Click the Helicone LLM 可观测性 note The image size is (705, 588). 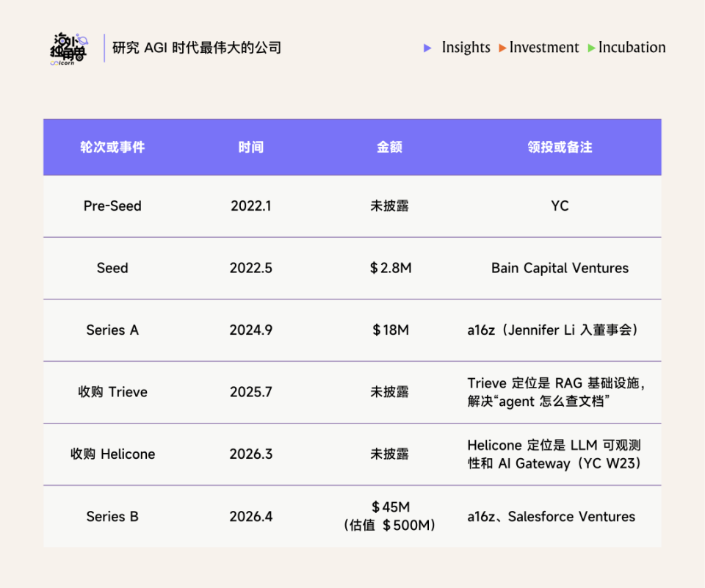554,454
